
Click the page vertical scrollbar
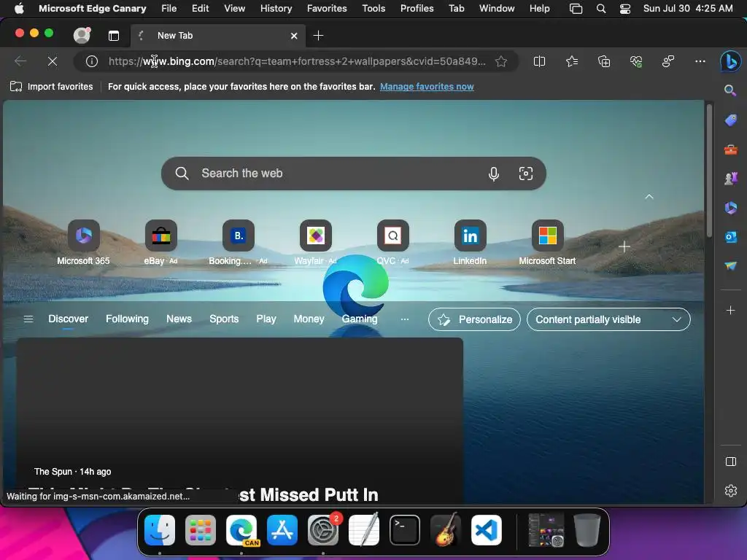point(709,171)
